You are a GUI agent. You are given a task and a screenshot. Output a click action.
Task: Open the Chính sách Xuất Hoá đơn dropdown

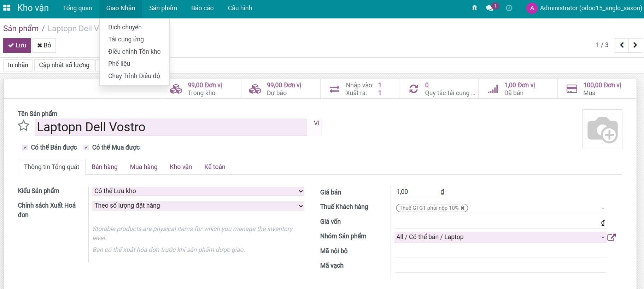(x=198, y=206)
